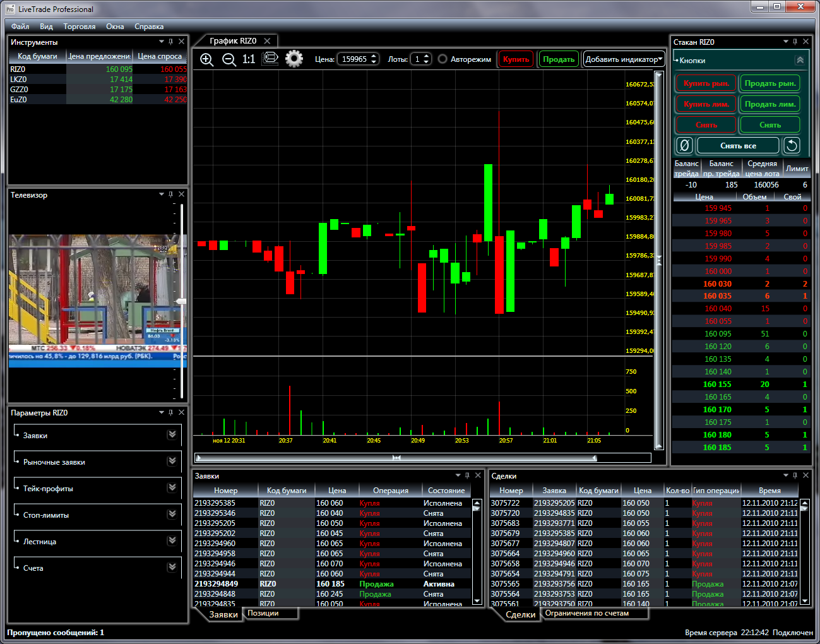Open the Торговля menu

tap(80, 27)
